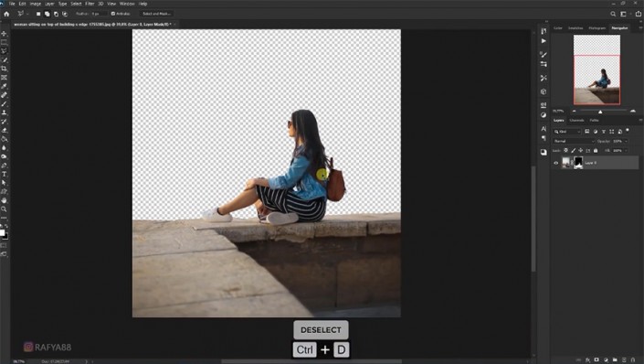Open the Filter menu
644x364 pixels.
90,4
